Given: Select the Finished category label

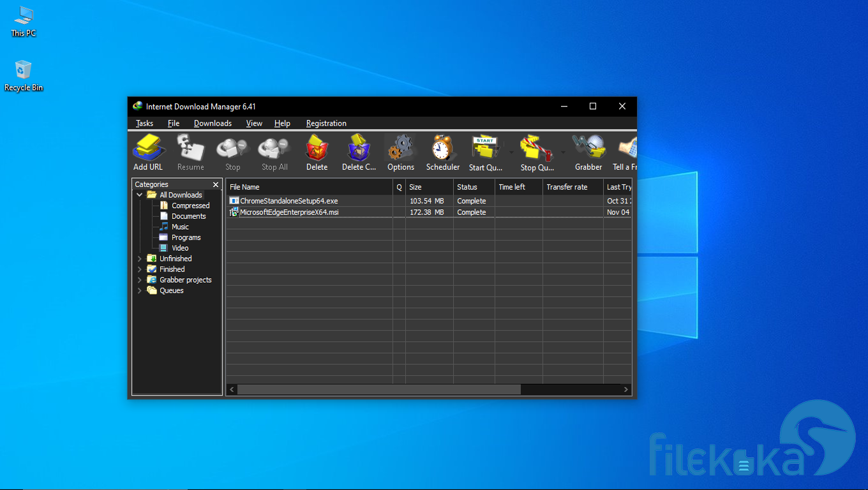Looking at the screenshot, I should coord(172,269).
